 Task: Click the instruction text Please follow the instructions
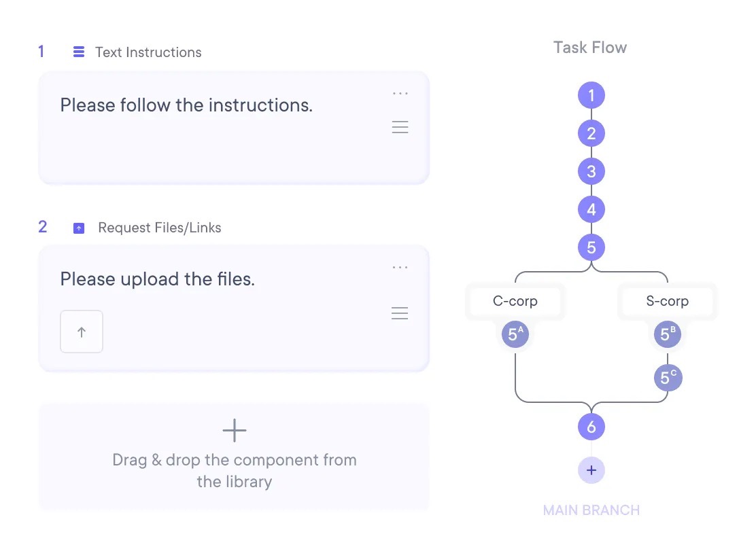coord(186,105)
